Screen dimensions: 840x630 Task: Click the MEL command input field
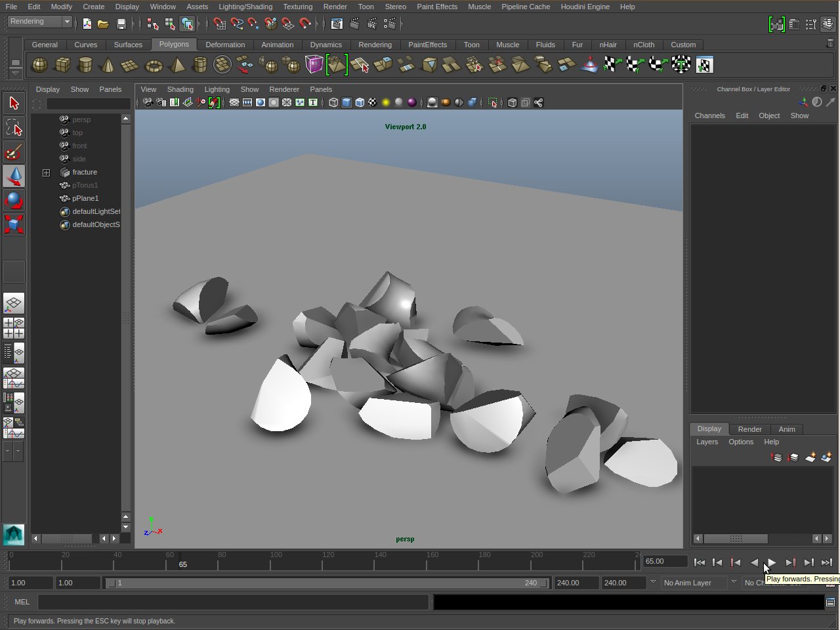click(233, 602)
